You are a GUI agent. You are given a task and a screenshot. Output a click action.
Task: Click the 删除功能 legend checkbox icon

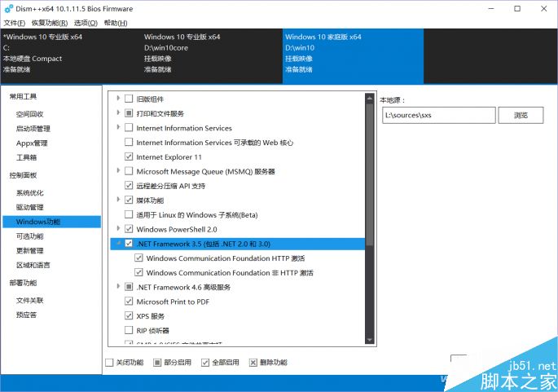253,363
